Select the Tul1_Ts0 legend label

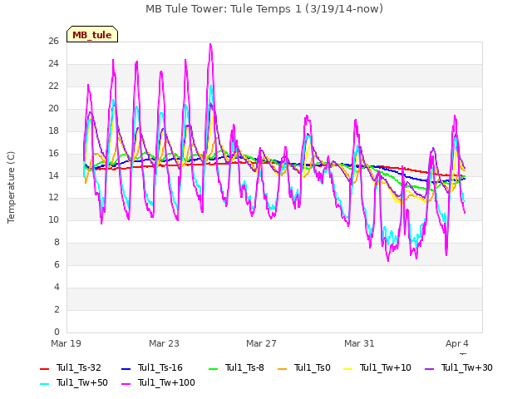click(313, 367)
